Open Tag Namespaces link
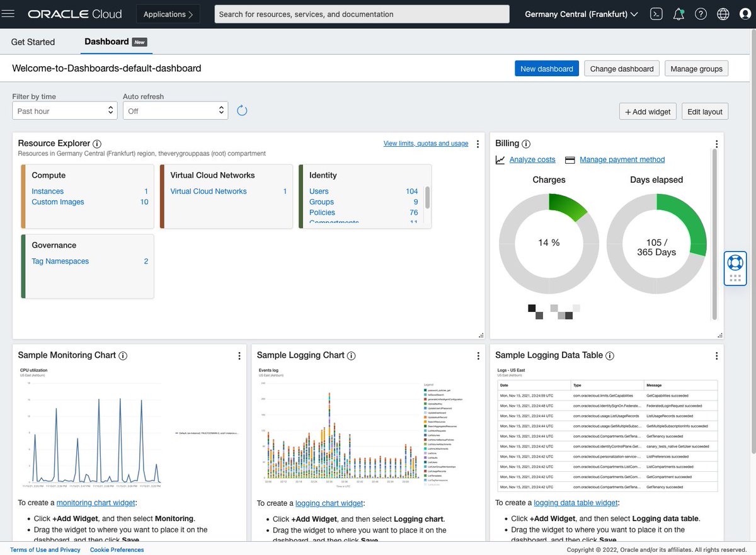 [x=60, y=261]
